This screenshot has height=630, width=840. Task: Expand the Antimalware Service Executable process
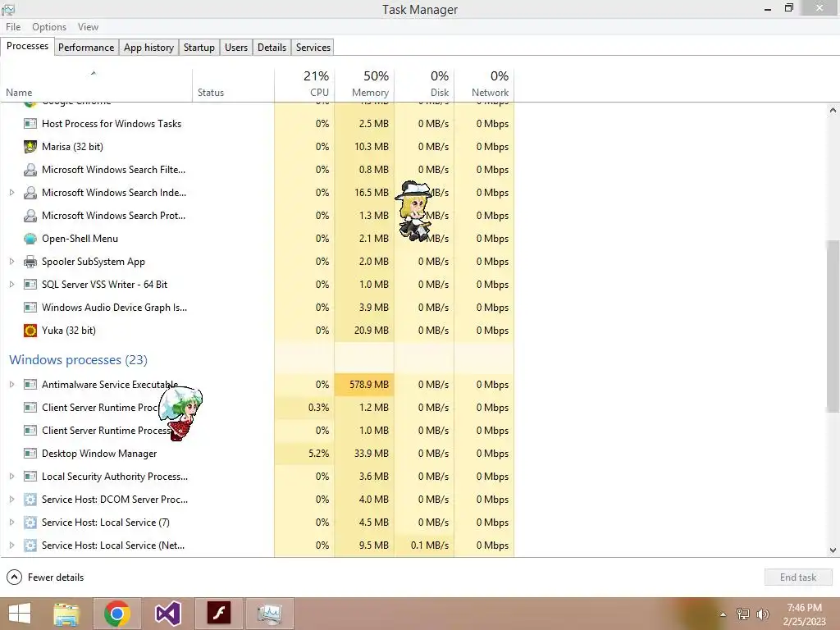click(x=11, y=384)
